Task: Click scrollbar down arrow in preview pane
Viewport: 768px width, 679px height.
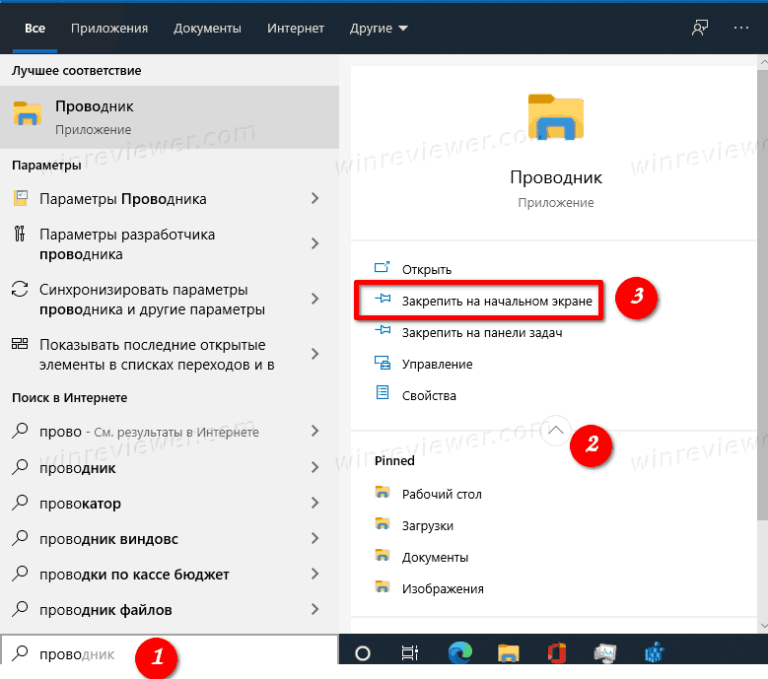Action: coord(763,626)
